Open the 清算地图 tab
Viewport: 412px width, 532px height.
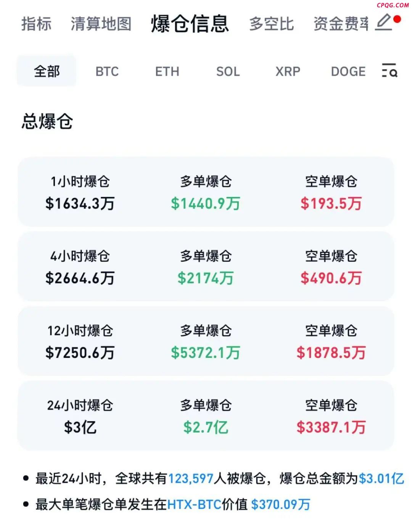tap(101, 24)
